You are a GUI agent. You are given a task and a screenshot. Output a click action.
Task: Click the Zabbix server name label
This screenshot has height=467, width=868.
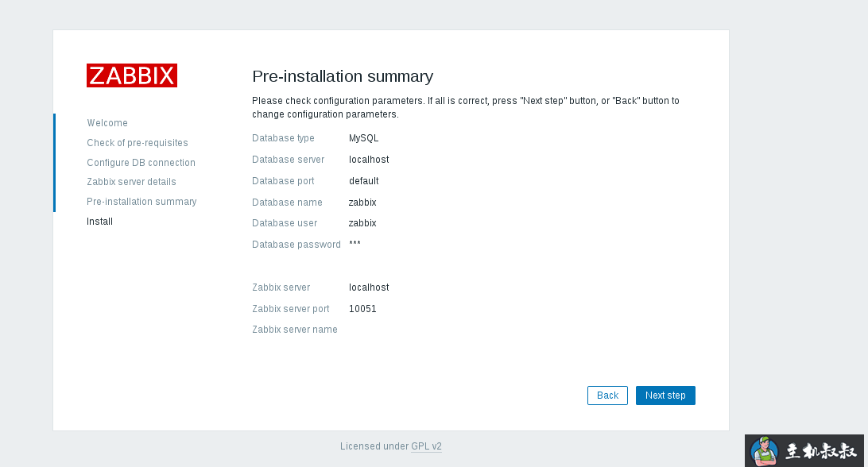point(294,330)
